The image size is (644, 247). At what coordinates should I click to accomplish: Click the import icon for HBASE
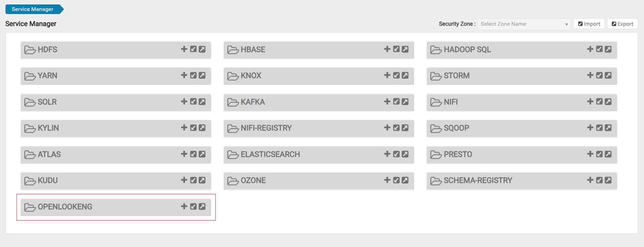pyautogui.click(x=396, y=49)
